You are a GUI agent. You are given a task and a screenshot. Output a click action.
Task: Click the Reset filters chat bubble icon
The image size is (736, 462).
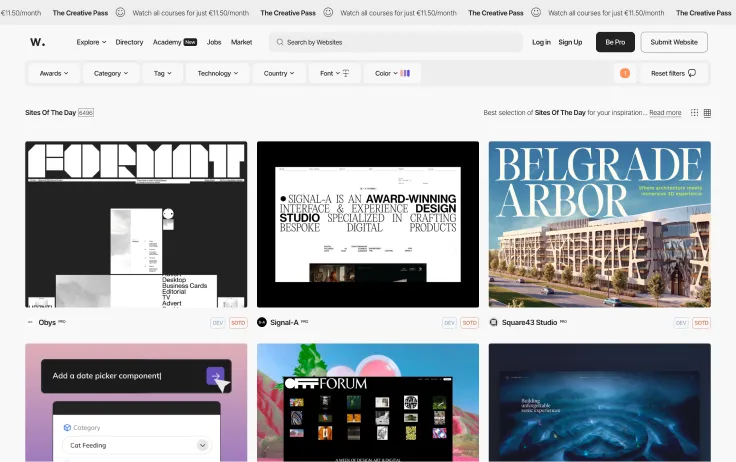(692, 73)
